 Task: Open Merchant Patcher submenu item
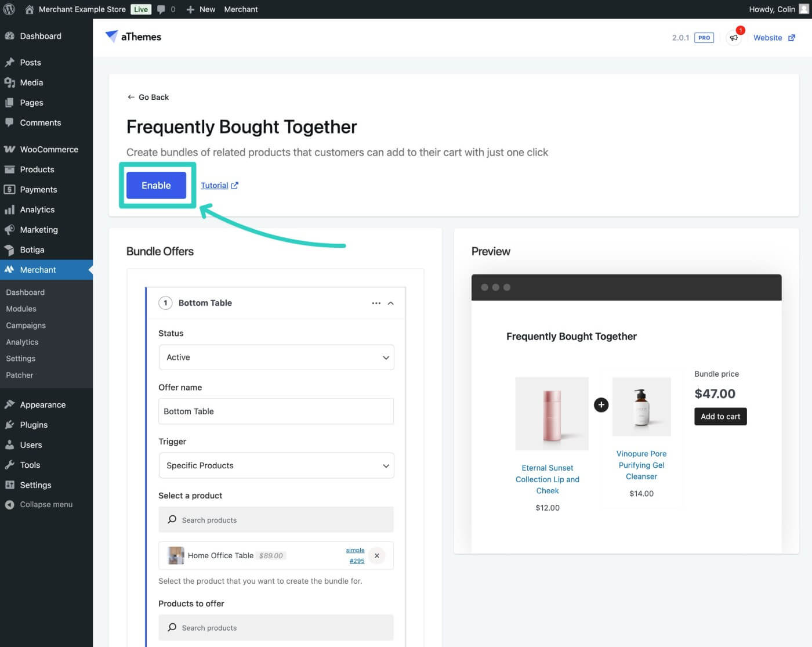coord(20,375)
